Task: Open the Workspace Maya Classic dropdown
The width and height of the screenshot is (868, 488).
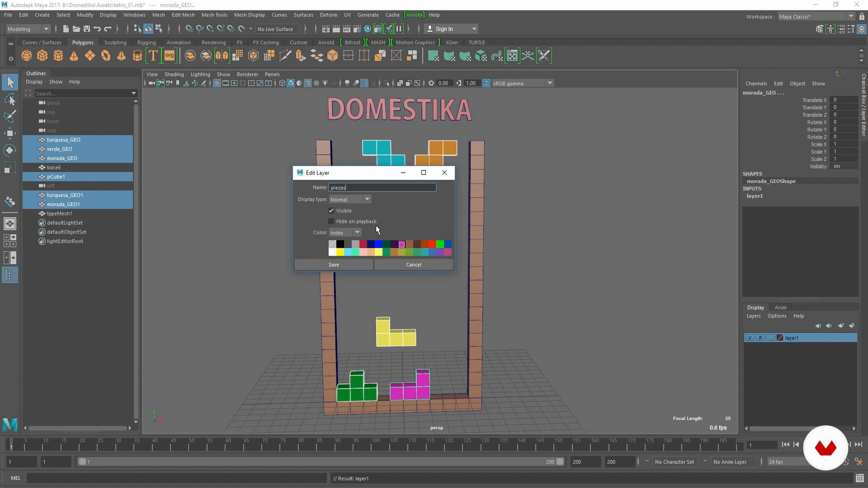Action: click(816, 17)
